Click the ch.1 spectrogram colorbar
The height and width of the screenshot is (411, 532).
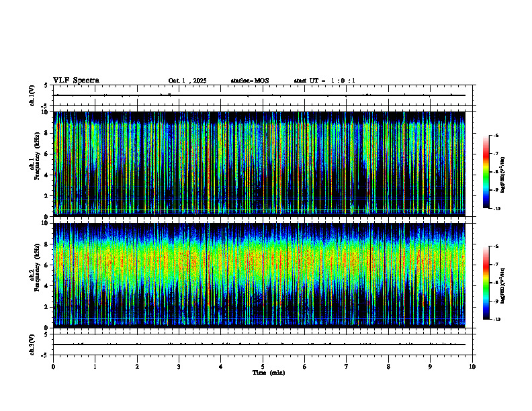pyautogui.click(x=486, y=172)
